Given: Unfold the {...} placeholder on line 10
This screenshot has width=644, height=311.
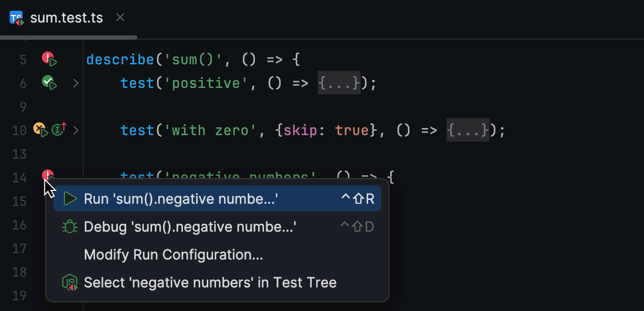Looking at the screenshot, I should pos(468,130).
